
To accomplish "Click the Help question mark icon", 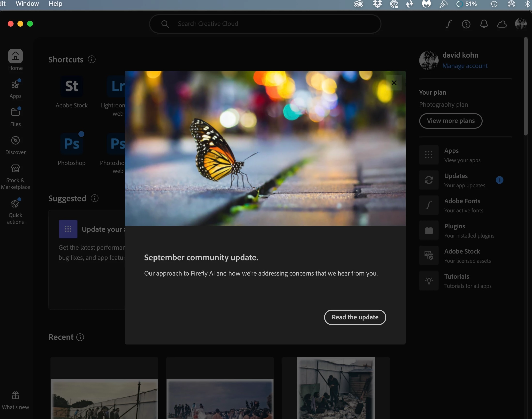I will pos(466,24).
